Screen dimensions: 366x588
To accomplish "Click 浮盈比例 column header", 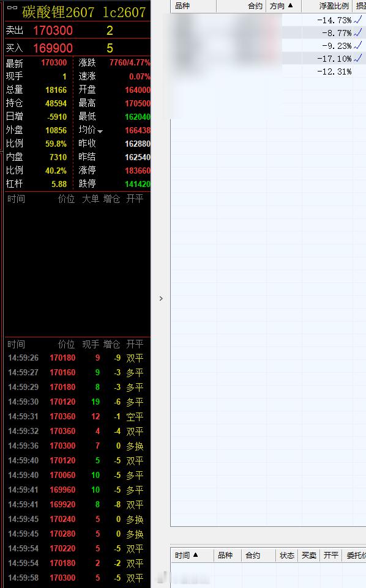I will 334,6.
